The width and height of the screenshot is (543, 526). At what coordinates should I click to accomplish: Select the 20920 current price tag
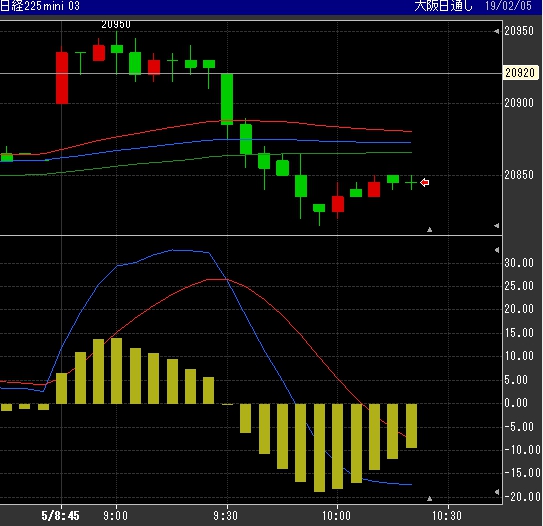[x=520, y=73]
